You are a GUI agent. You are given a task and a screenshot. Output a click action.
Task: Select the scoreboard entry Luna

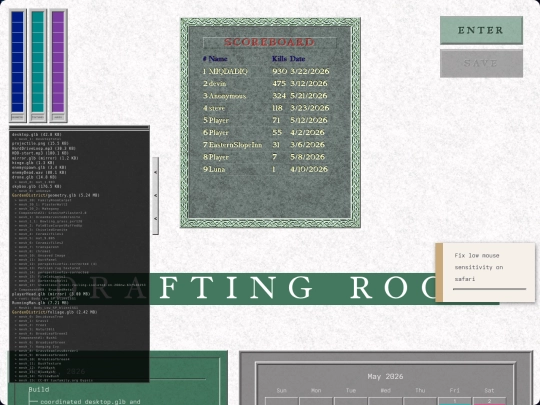(x=217, y=169)
